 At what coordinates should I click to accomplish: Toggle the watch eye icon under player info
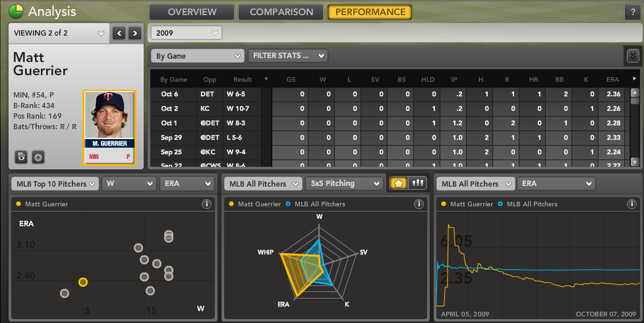click(22, 157)
